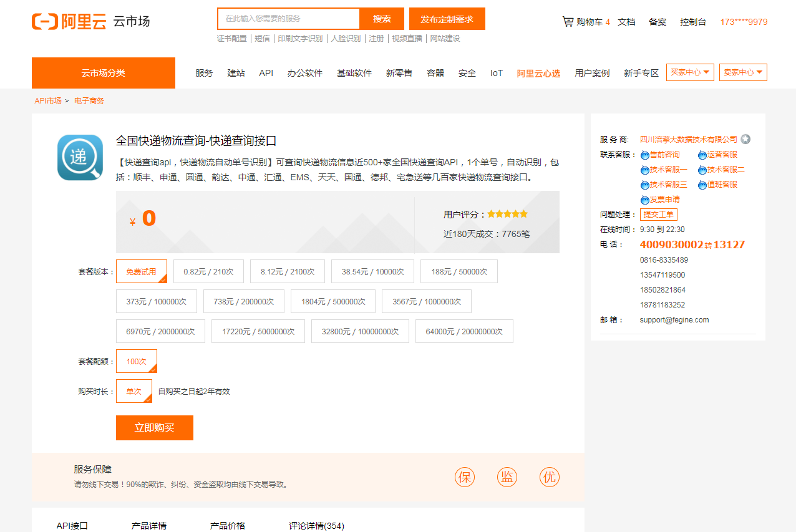The width and height of the screenshot is (796, 532).
Task: Select the 3567元 / 1000000次 package
Action: pos(427,301)
